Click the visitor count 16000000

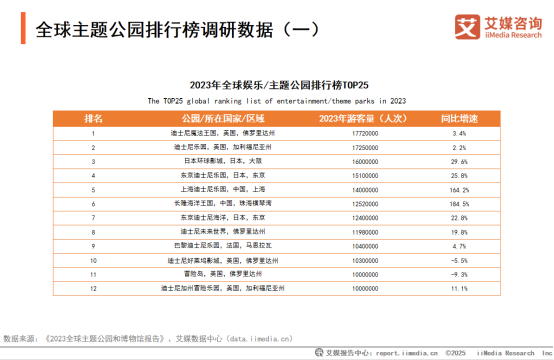click(365, 162)
